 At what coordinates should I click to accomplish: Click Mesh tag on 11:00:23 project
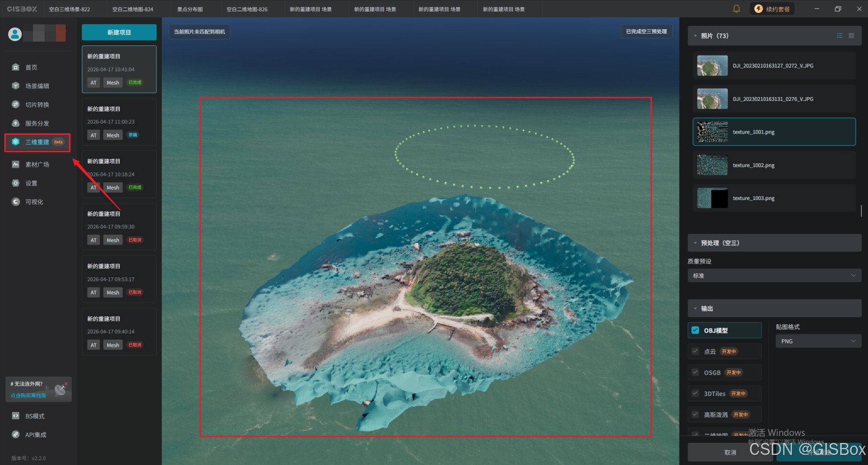point(113,135)
